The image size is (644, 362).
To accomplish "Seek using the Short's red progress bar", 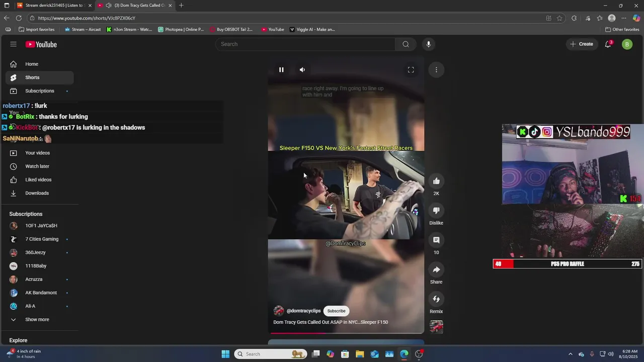I will point(346,333).
